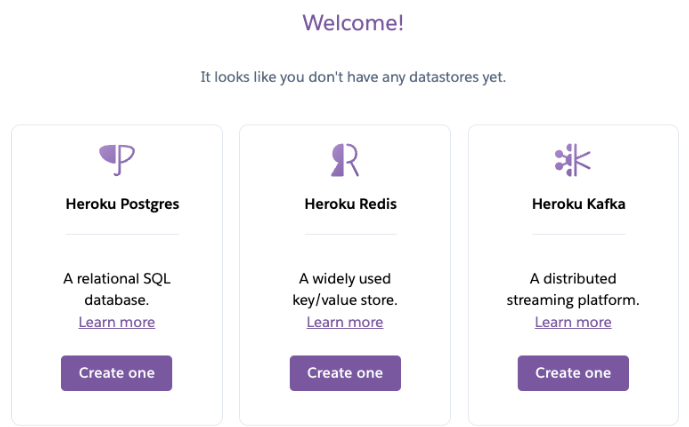
Task: Select the Heroku Postgres heading
Action: pyautogui.click(x=122, y=204)
